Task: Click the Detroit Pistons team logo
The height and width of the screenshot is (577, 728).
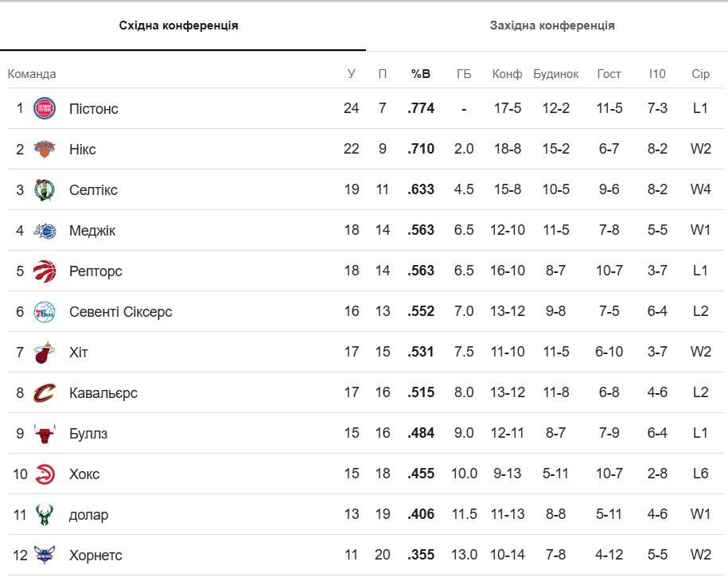Action: point(45,108)
